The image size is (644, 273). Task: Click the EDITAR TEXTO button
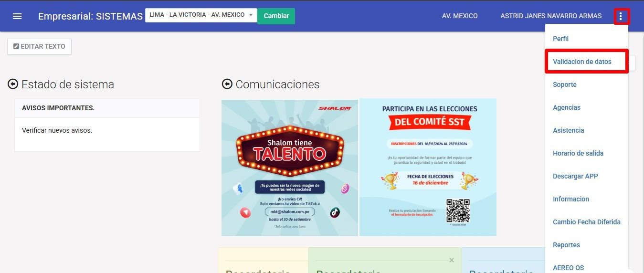coord(39,47)
